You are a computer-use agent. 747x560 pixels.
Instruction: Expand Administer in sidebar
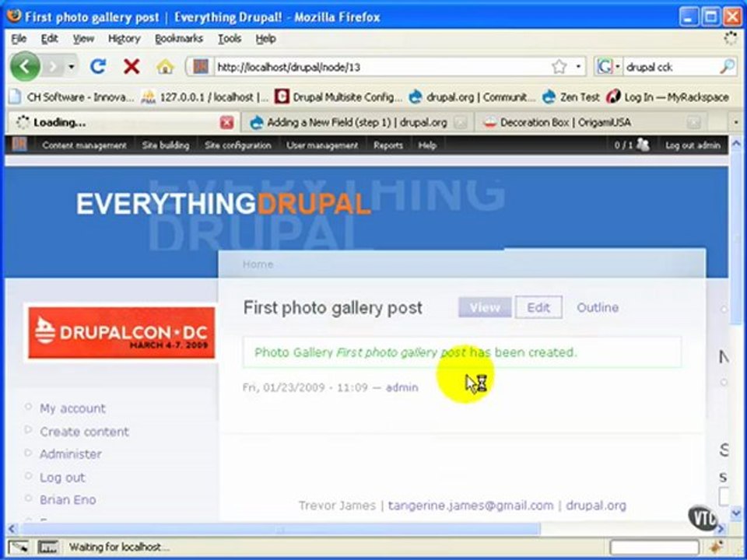[x=71, y=453]
